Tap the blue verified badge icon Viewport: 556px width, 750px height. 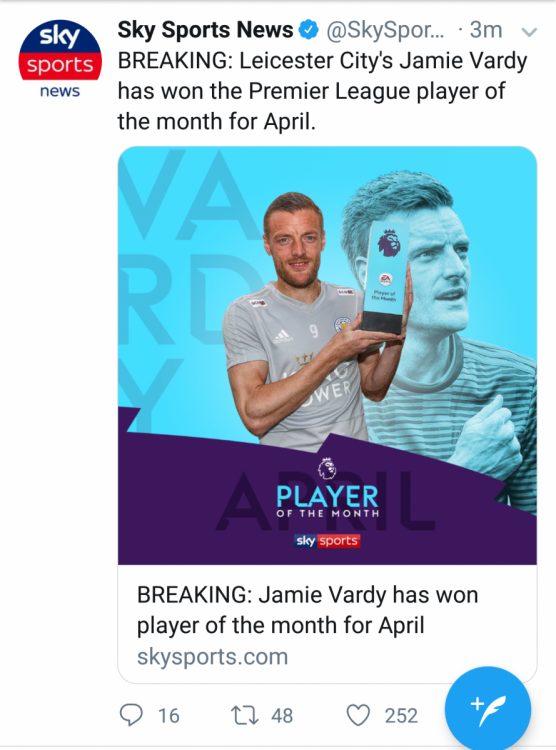pos(309,30)
